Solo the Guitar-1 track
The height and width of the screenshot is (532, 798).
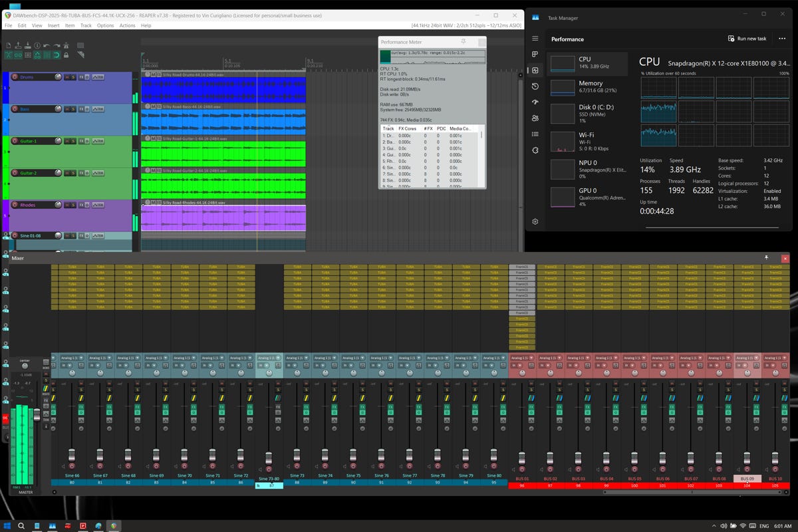point(73,141)
